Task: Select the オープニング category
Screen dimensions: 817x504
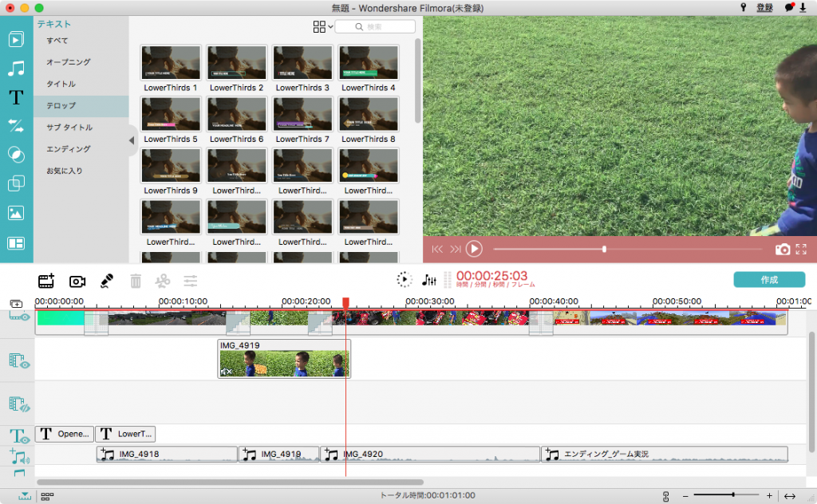Action: [x=68, y=62]
